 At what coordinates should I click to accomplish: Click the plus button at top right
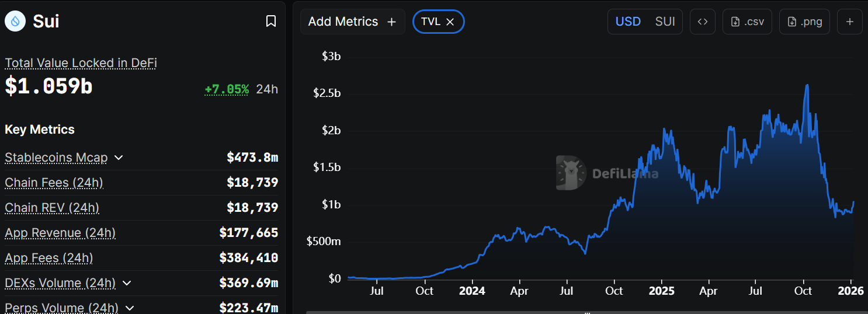(850, 22)
